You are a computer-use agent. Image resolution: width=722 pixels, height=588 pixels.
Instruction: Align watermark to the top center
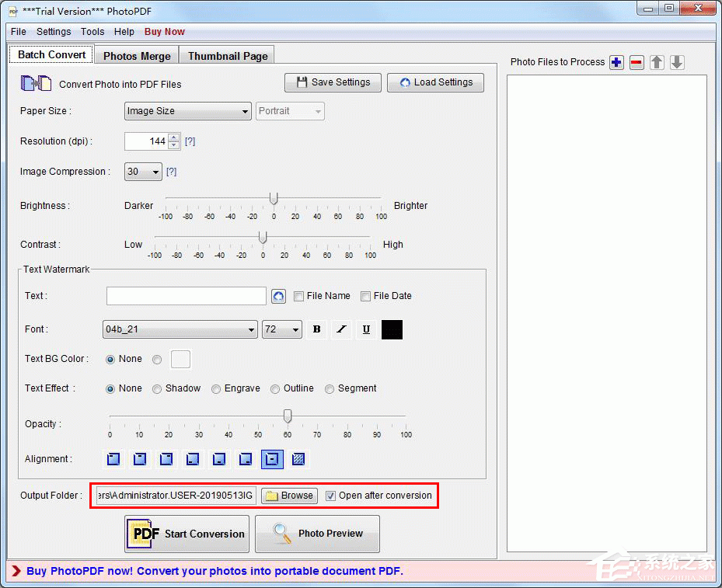tap(140, 459)
